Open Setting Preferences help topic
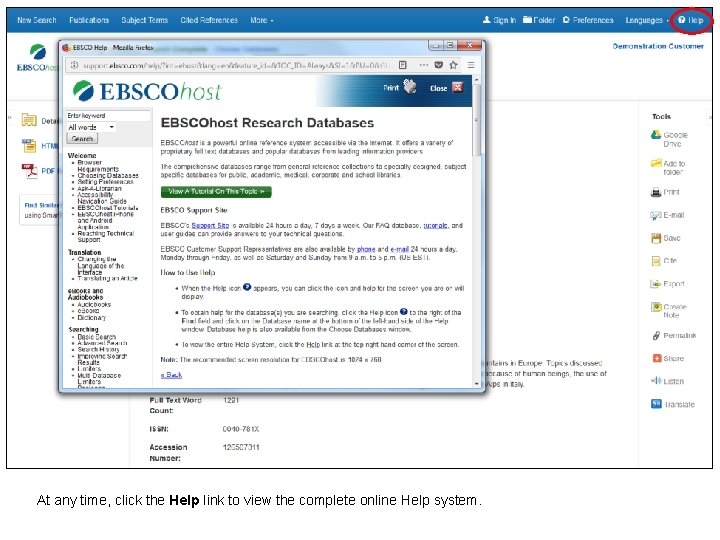 (105, 182)
